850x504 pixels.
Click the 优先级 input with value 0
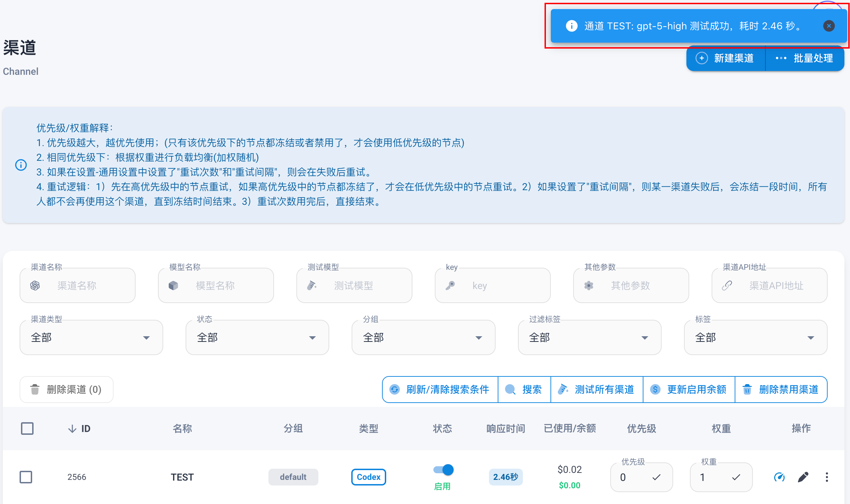point(642,477)
